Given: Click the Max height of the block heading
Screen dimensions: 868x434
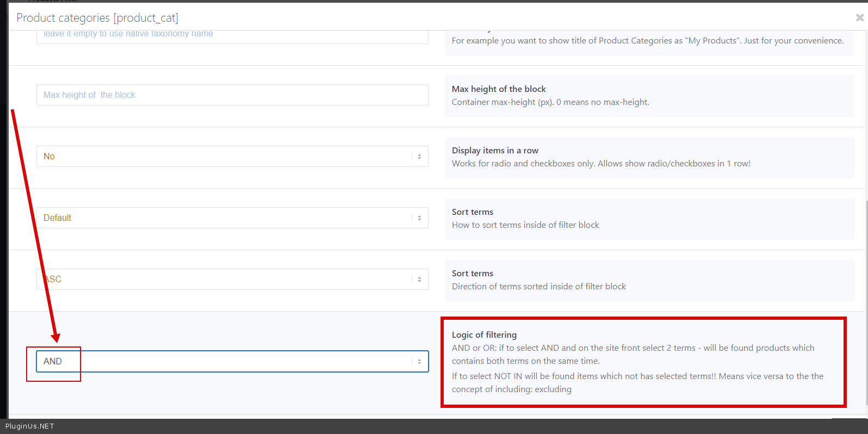Looking at the screenshot, I should (x=499, y=89).
